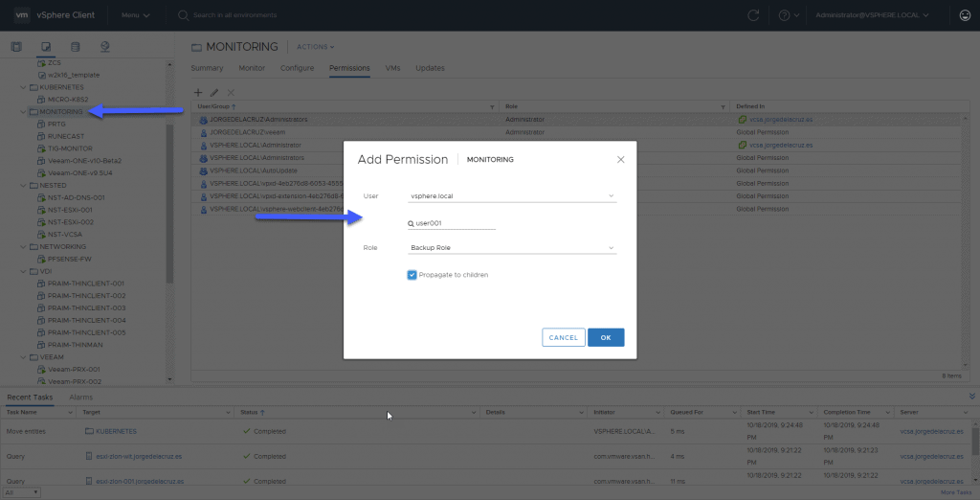Screen dimensions: 980x500
Task: Select the JORGEDELACRUZ\veeam permission row
Action: (575, 133)
